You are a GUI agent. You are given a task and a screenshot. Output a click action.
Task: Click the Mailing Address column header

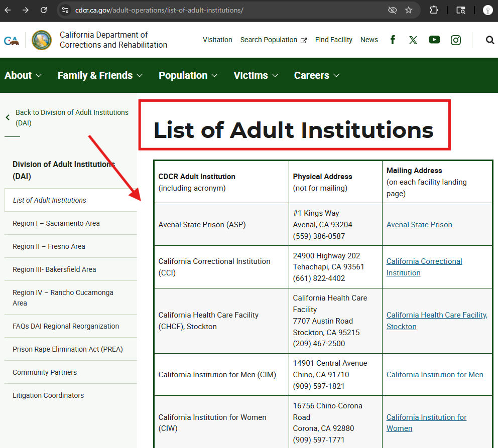tap(437, 182)
